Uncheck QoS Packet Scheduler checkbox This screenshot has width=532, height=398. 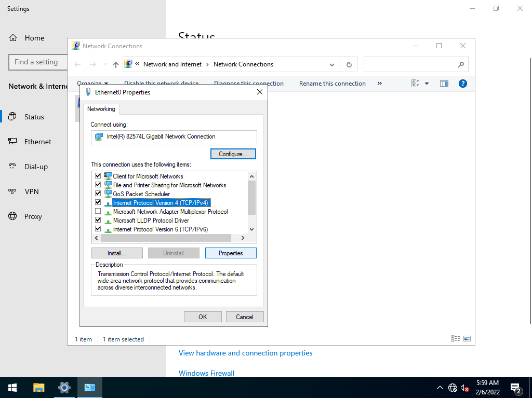coord(98,193)
